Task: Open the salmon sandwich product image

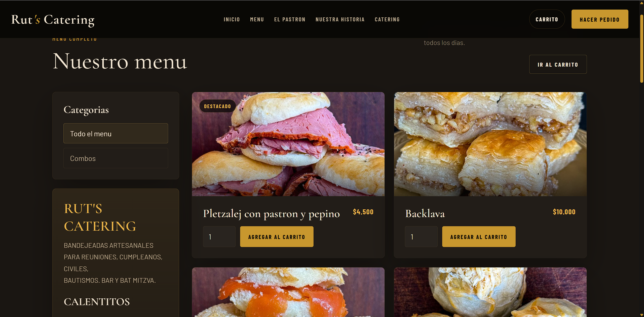Action: coord(288,292)
